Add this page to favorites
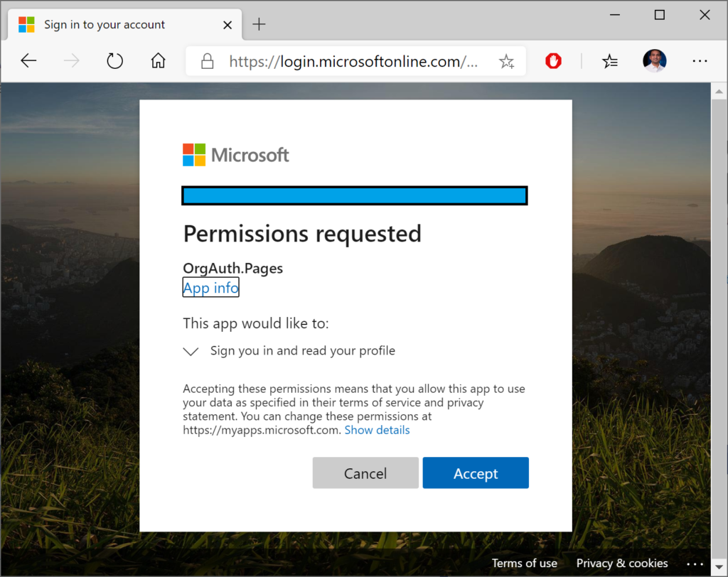 click(x=506, y=61)
